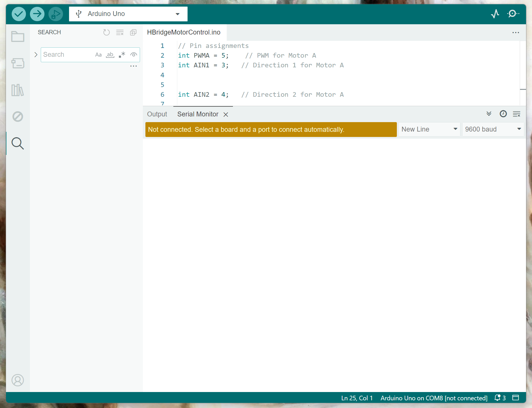Enable Use Regular Expression in search

click(122, 55)
